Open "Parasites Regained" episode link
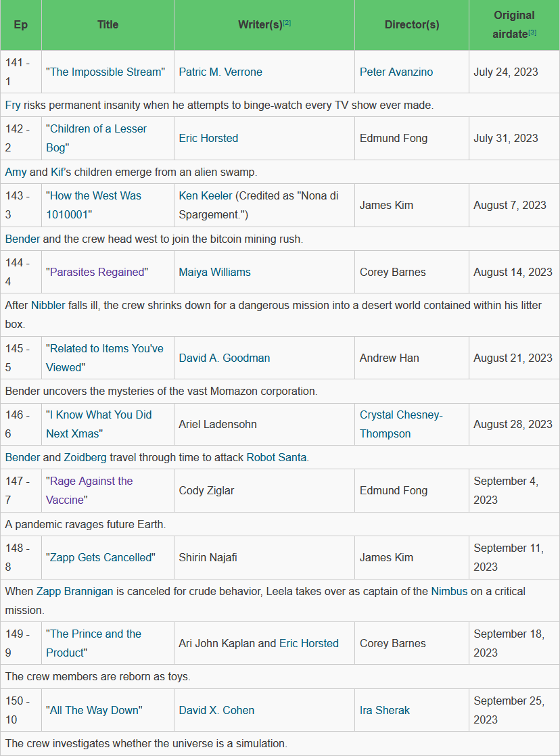The height and width of the screenshot is (756, 560). [97, 272]
